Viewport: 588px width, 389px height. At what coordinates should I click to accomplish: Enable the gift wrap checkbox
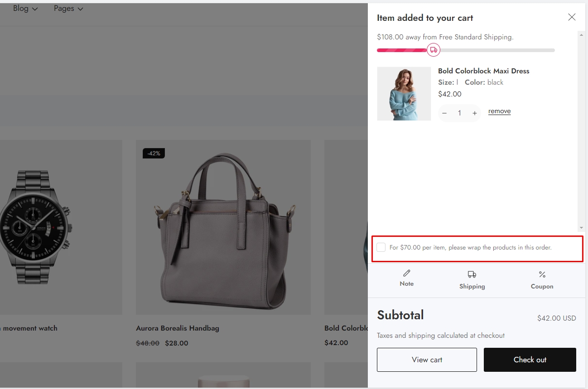click(381, 247)
